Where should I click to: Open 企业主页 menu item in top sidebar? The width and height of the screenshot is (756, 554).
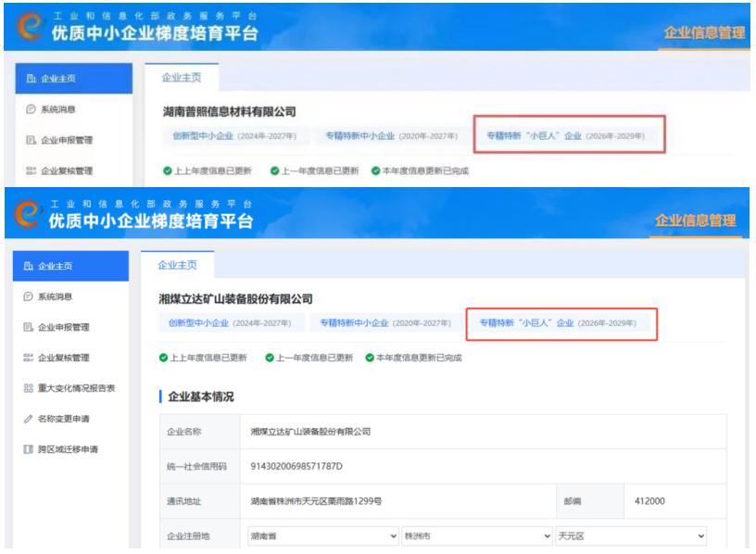[74, 78]
